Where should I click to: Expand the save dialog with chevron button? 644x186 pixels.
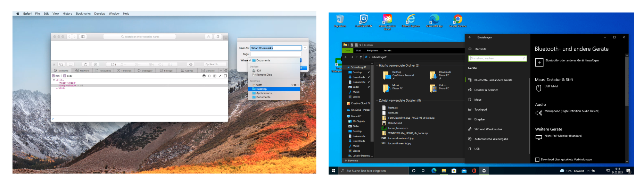point(305,48)
